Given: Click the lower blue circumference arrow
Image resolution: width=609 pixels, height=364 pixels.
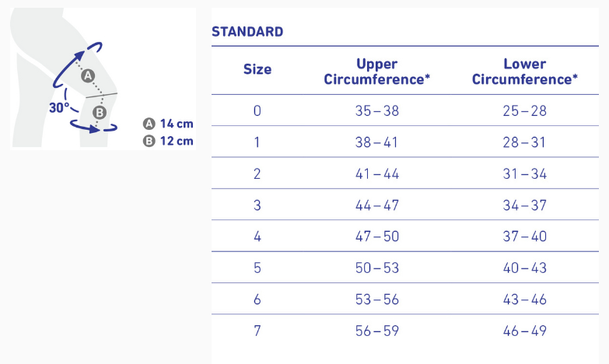Looking at the screenshot, I should point(95,126).
